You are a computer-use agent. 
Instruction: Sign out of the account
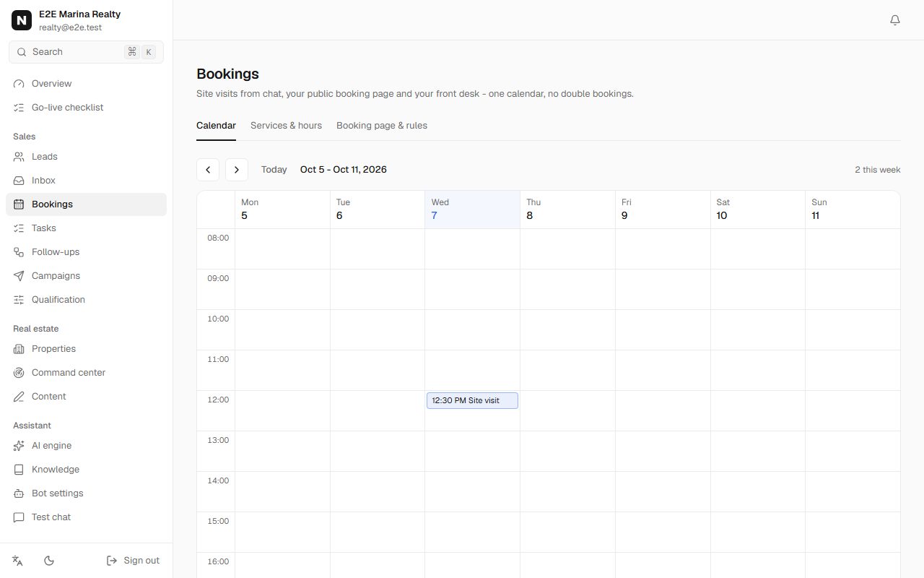[x=133, y=561]
